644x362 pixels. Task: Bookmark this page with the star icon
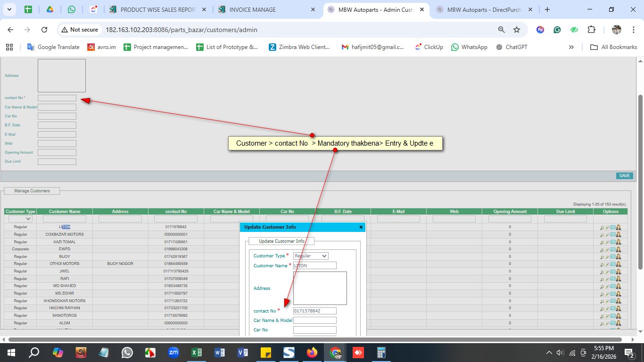coord(517,30)
